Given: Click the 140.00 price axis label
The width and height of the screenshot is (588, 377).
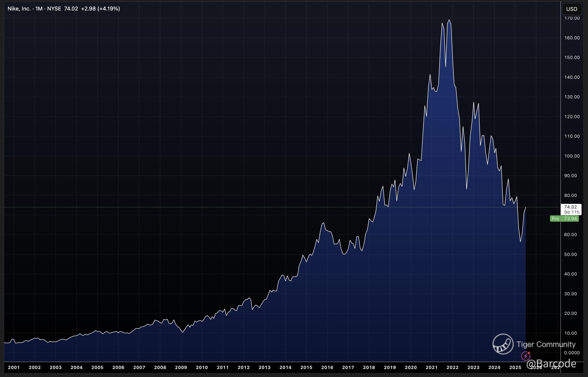Looking at the screenshot, I should [x=572, y=77].
